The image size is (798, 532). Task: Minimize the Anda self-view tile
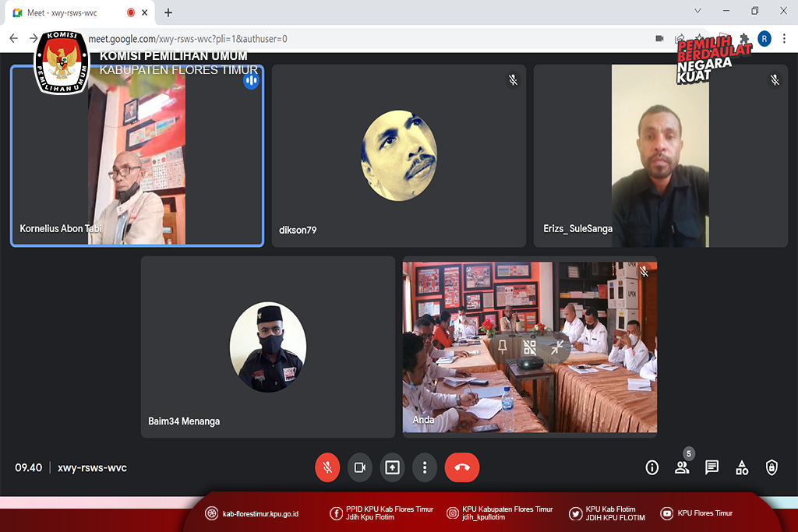pyautogui.click(x=557, y=347)
